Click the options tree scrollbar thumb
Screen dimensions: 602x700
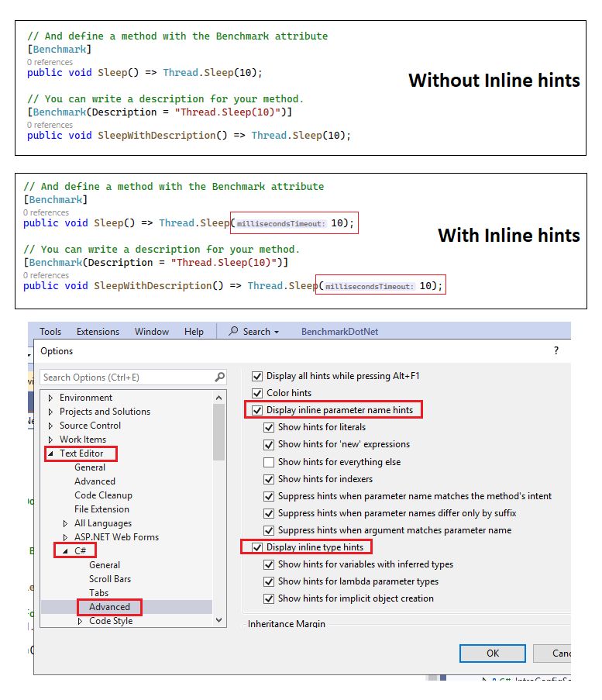click(x=218, y=432)
